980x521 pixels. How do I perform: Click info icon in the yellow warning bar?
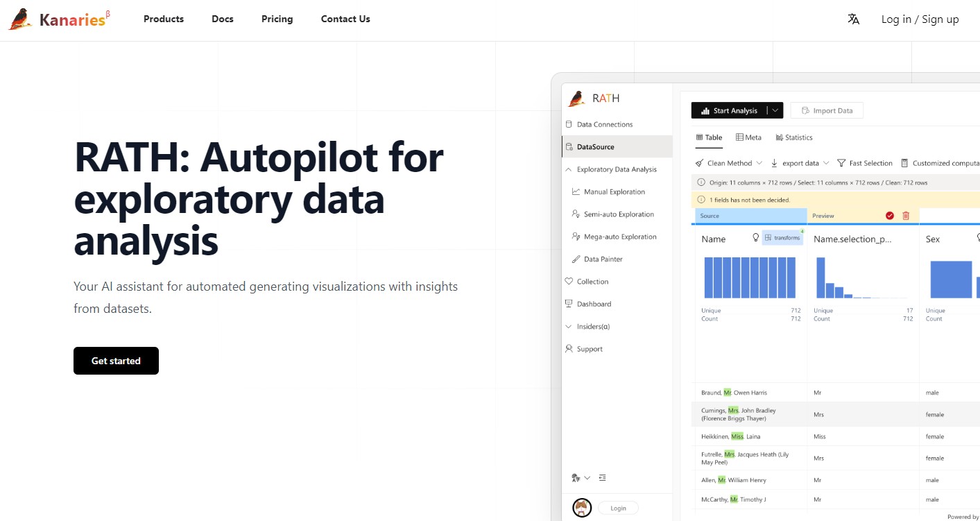(701, 200)
